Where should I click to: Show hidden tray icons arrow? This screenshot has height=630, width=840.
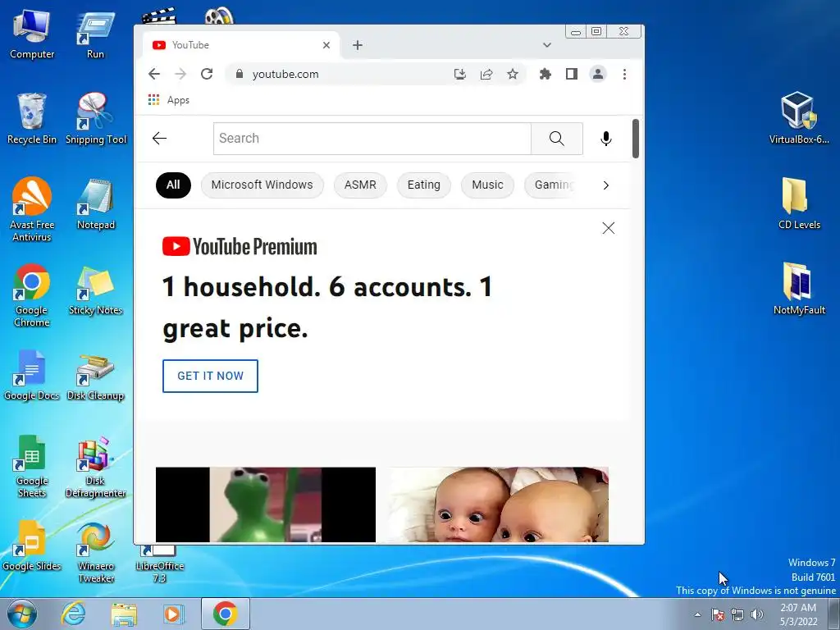click(x=697, y=614)
